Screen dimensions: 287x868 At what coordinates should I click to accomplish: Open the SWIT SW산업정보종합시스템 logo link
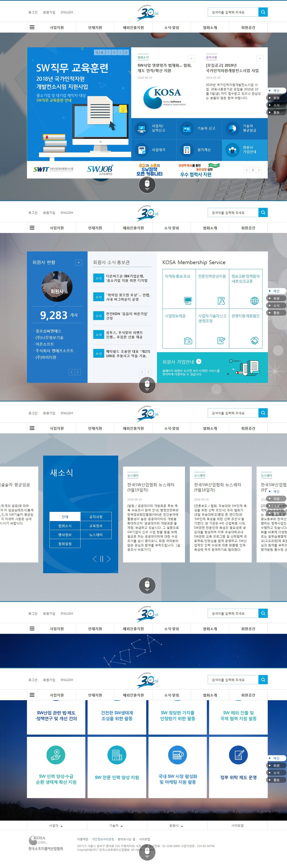pos(53,169)
